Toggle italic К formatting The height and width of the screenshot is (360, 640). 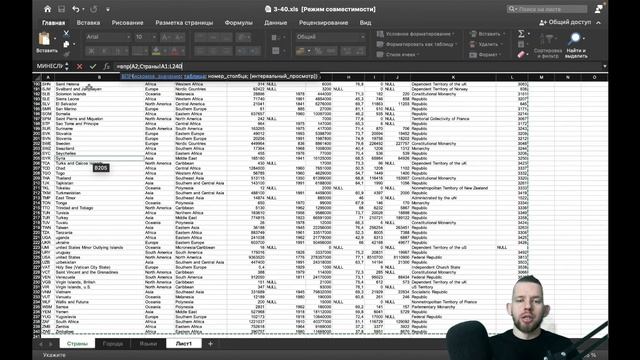105,51
